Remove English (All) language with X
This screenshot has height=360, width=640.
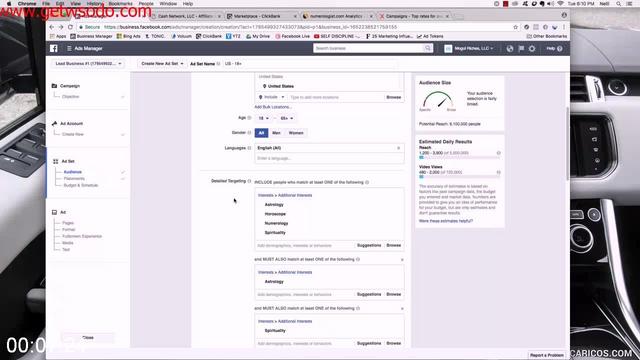[x=399, y=148]
